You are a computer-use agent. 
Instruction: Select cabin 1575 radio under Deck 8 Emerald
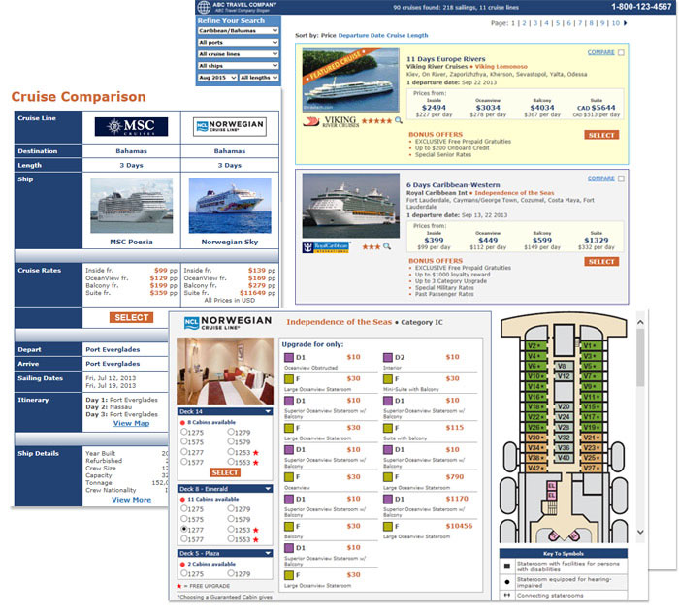coord(184,519)
